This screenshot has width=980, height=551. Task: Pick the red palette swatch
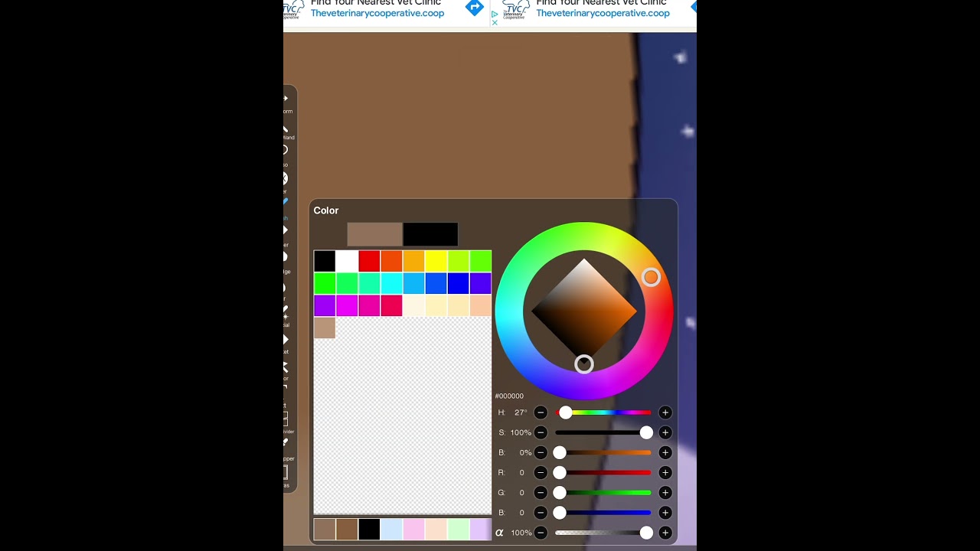(369, 261)
